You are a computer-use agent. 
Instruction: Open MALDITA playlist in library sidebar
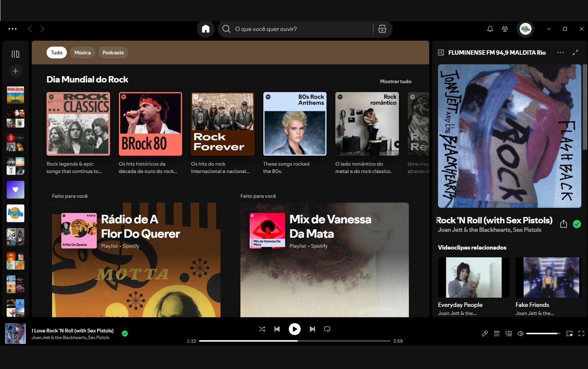[x=16, y=95]
